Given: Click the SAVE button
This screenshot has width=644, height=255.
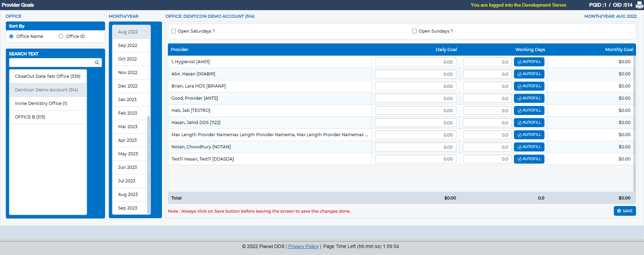Looking at the screenshot, I should tap(625, 211).
